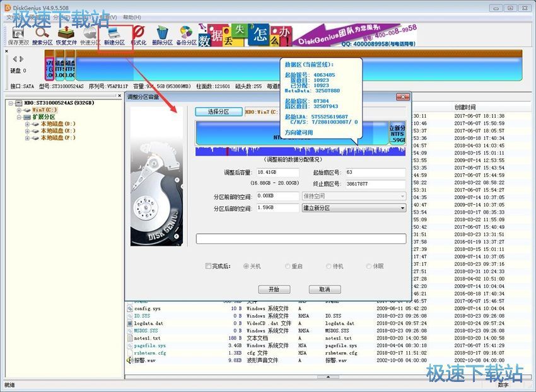Select the 重启 radio button
The height and width of the screenshot is (392, 536).
(288, 266)
